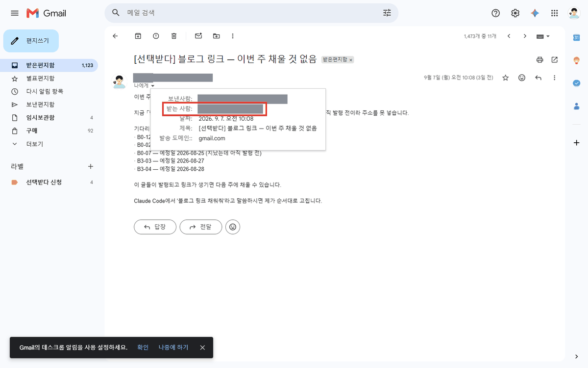Open message more options menu

[555, 78]
